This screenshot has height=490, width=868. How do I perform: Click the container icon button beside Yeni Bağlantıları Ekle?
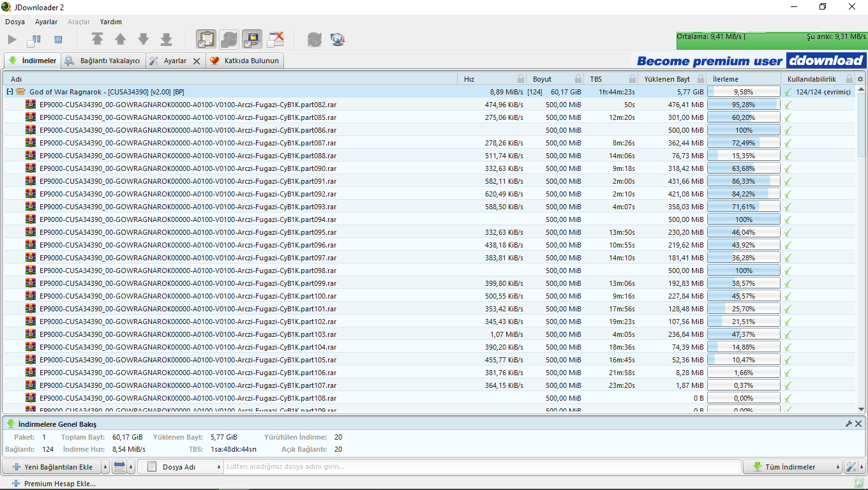[119, 467]
